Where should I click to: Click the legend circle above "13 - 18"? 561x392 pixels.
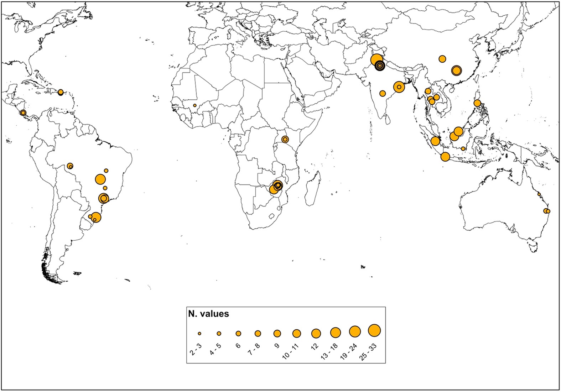click(x=336, y=333)
